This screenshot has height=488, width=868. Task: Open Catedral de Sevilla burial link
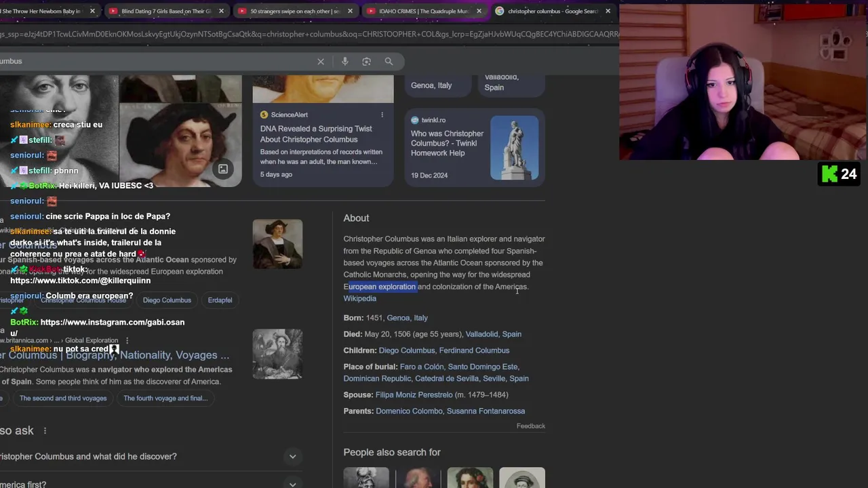[x=447, y=379]
